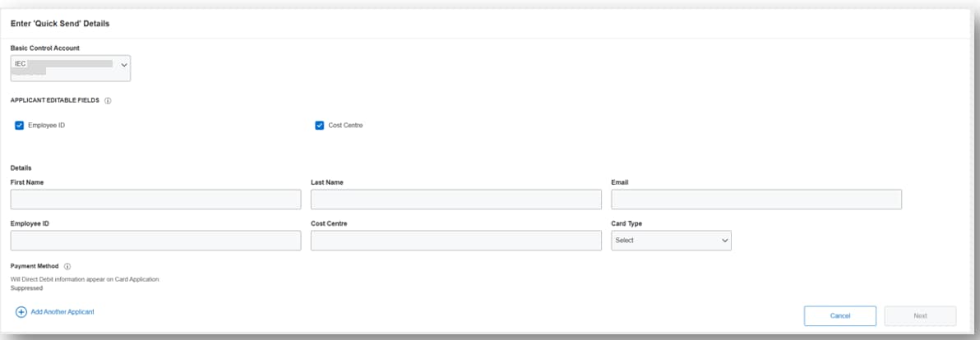Click the plus icon to add applicant
980x340 pixels.
(x=21, y=312)
